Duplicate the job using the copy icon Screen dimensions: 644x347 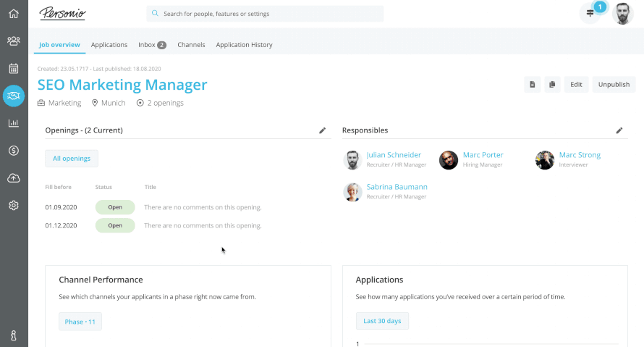552,85
